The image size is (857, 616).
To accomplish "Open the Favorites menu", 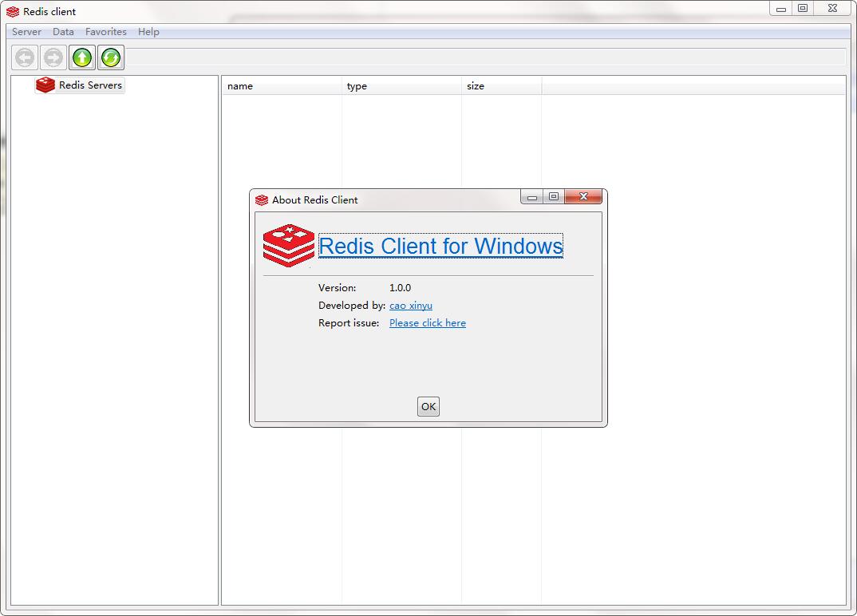I will [x=106, y=32].
